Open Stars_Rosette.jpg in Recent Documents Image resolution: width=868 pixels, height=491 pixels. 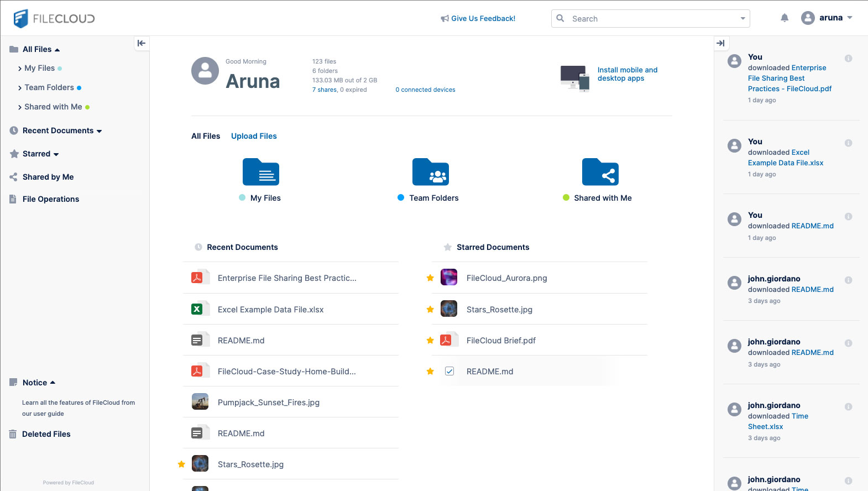(250, 464)
